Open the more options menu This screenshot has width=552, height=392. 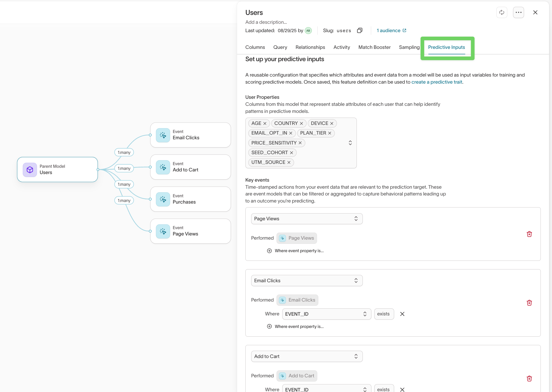click(519, 12)
